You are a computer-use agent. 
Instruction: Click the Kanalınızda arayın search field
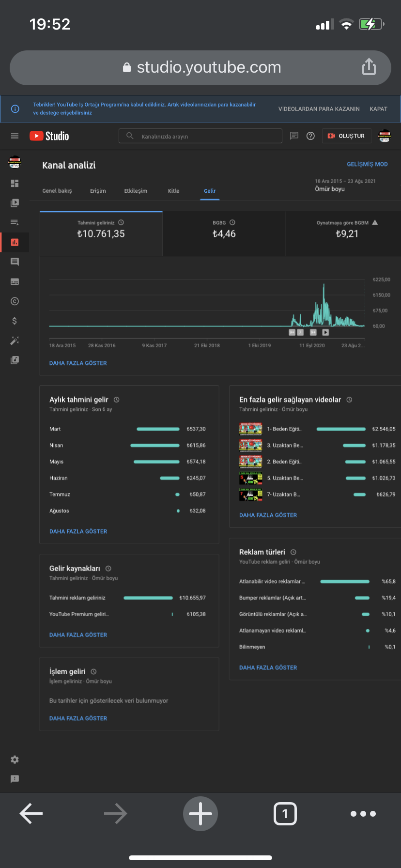pos(200,136)
